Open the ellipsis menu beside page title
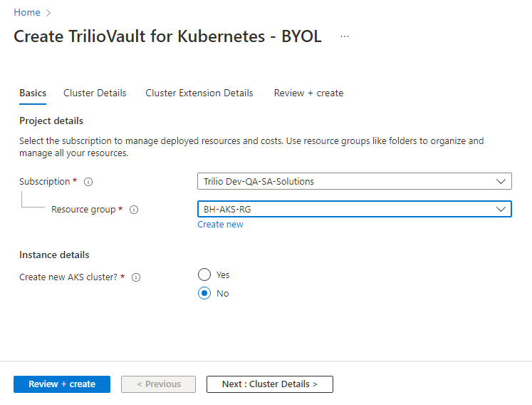This screenshot has height=405, width=532. [x=345, y=36]
